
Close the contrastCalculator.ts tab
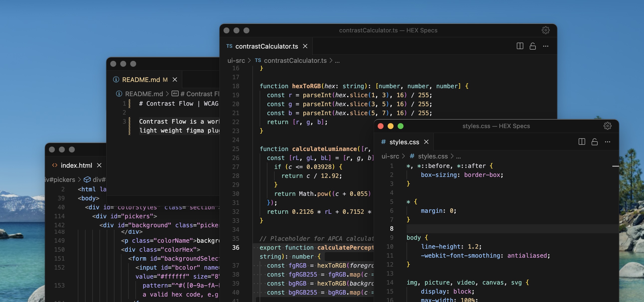click(306, 46)
